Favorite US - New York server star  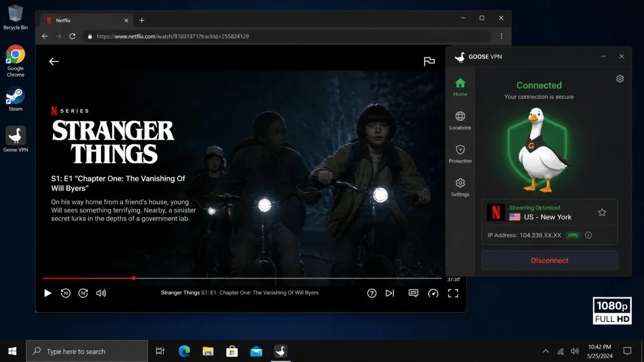(x=602, y=212)
